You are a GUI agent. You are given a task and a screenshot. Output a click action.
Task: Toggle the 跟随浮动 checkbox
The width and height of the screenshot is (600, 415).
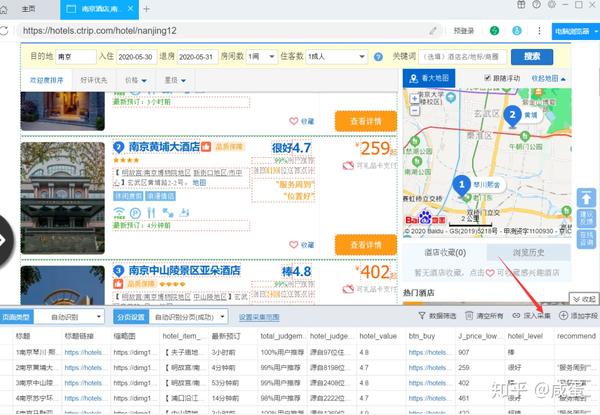[x=487, y=78]
